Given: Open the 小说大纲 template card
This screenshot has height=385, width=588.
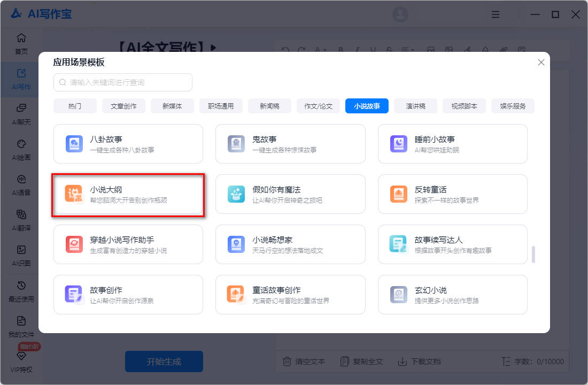Looking at the screenshot, I should (x=128, y=194).
